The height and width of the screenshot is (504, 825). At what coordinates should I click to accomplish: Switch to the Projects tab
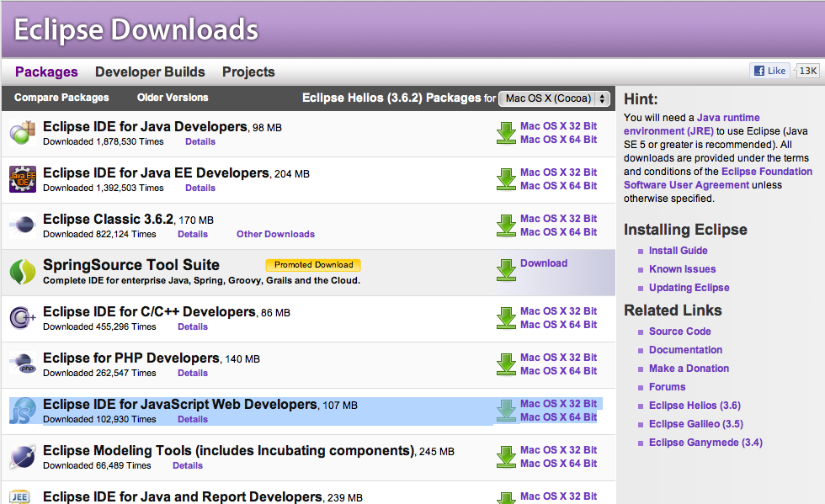248,72
